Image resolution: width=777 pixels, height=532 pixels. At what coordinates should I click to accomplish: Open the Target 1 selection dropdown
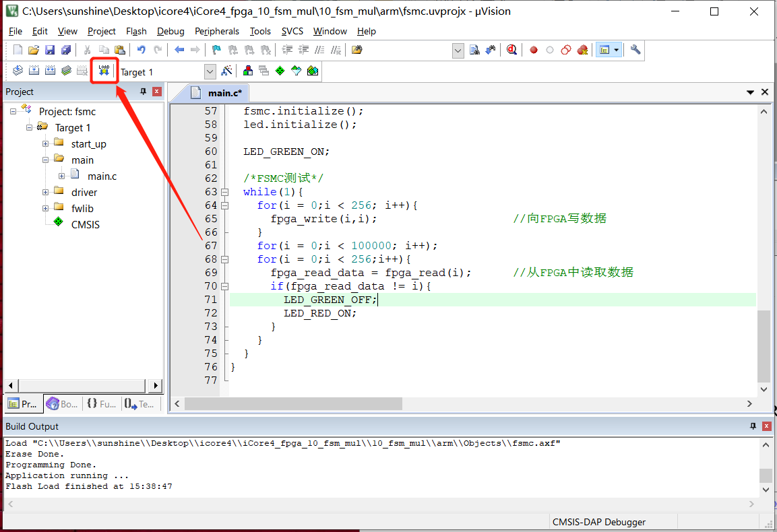click(x=210, y=71)
